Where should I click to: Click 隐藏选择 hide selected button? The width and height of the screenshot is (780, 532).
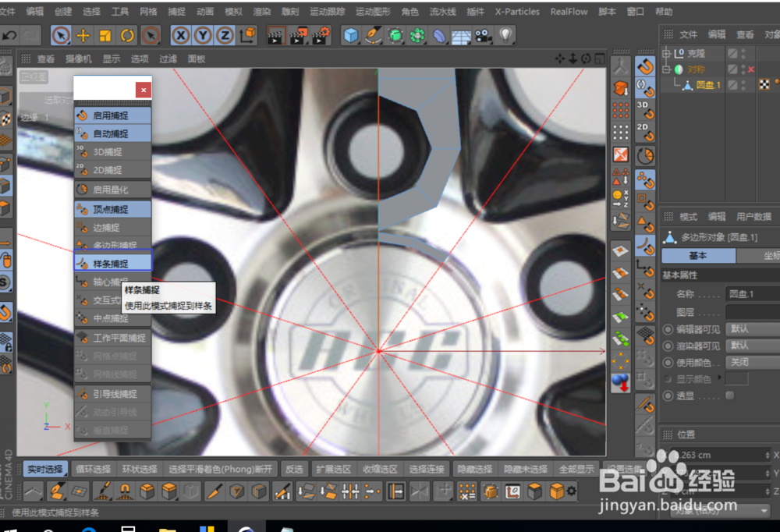tap(474, 470)
